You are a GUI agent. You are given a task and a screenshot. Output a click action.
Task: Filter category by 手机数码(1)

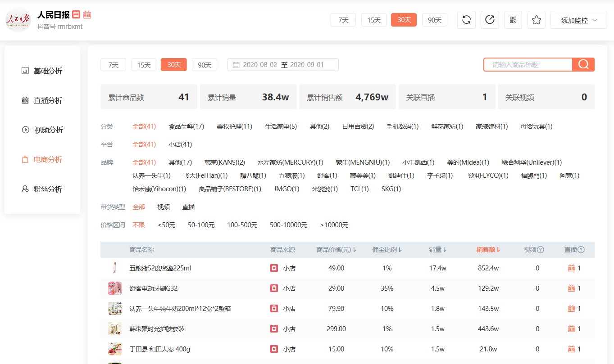403,126
